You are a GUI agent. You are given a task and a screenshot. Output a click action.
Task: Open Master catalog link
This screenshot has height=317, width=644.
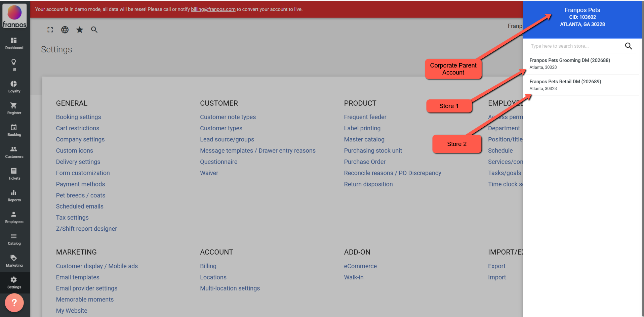364,139
